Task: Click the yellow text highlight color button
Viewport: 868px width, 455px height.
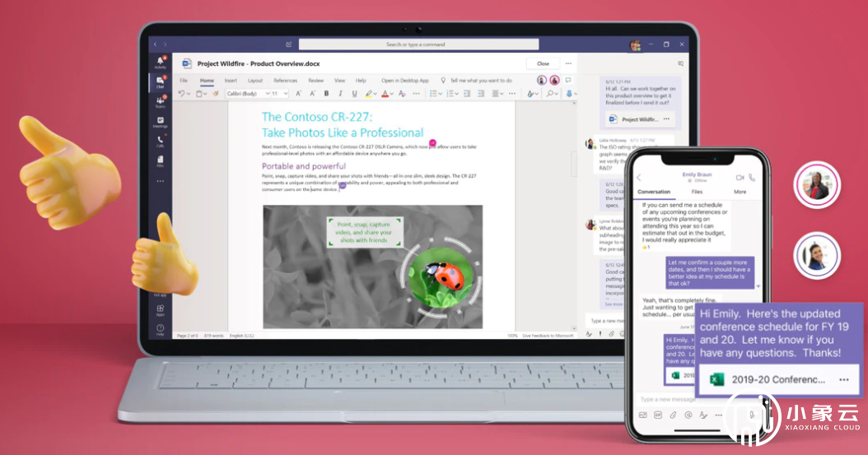Action: click(x=368, y=94)
